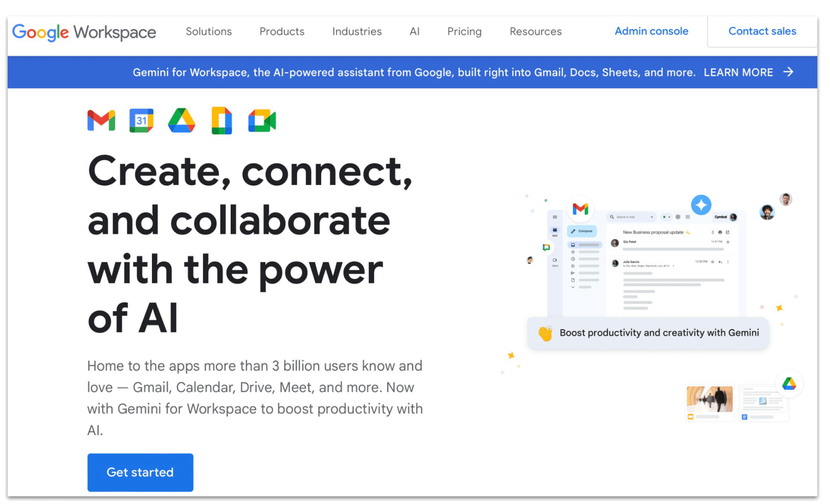Click the settings gear in mock Gmail
This screenshot has width=830, height=504.
pos(678,217)
